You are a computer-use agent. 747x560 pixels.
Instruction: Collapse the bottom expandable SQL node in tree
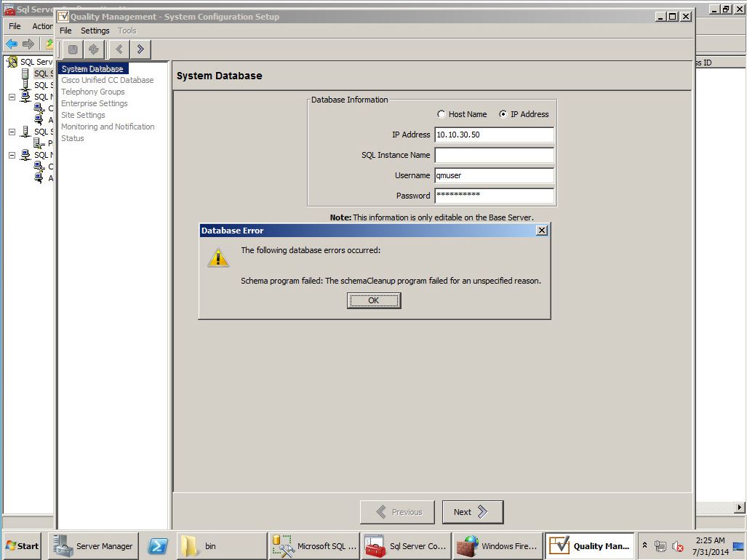(x=12, y=155)
